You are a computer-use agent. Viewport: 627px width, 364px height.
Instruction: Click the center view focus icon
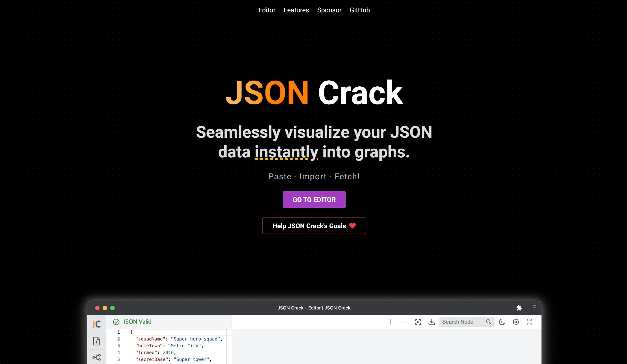click(418, 322)
